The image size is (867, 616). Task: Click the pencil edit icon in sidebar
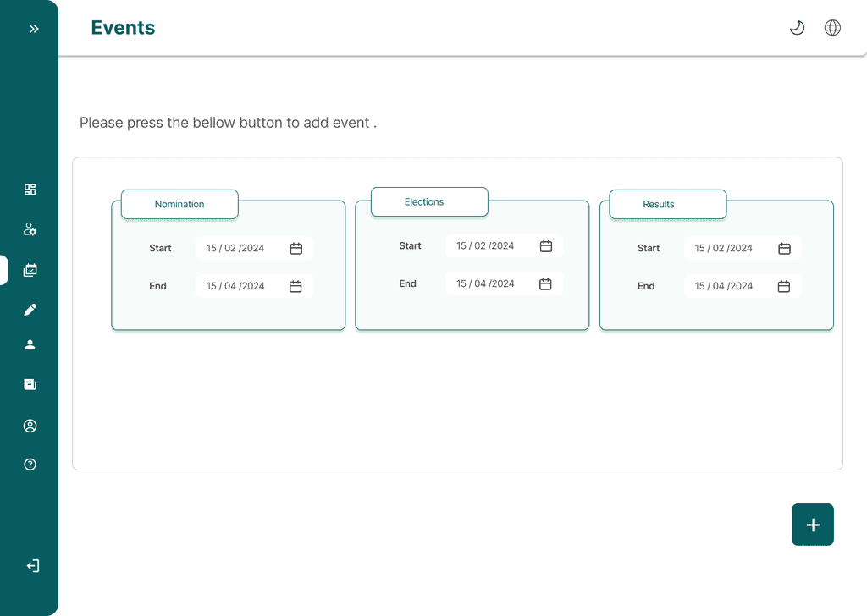[30, 310]
